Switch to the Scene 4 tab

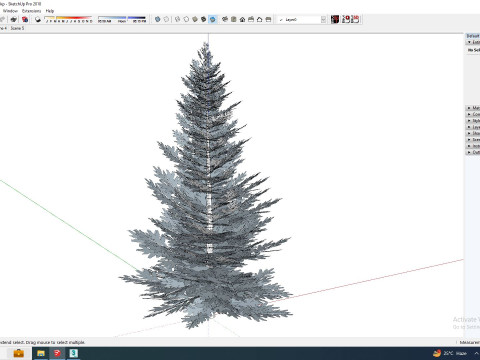[3, 28]
